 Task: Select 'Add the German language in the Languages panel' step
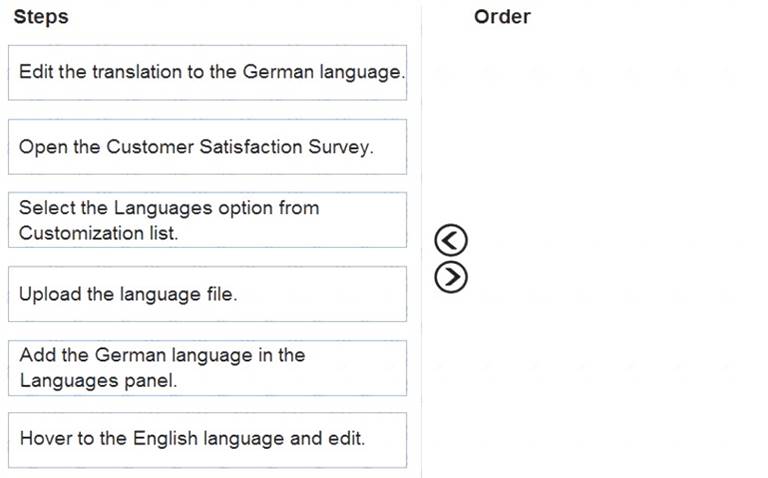[x=207, y=368]
